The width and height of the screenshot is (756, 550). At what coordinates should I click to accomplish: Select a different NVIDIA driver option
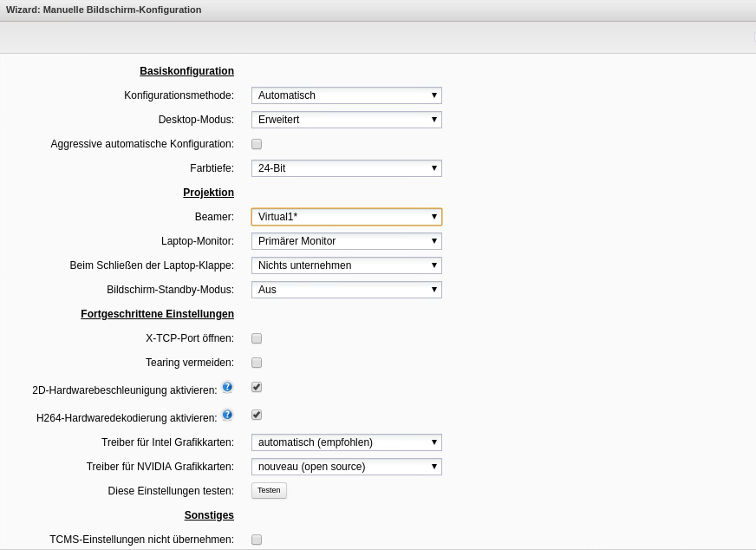pyautogui.click(x=346, y=467)
